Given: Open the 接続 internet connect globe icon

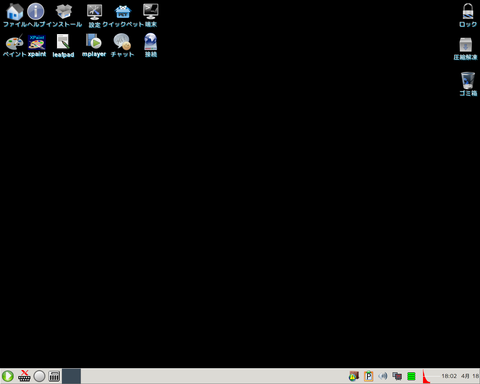Looking at the screenshot, I should (x=151, y=42).
